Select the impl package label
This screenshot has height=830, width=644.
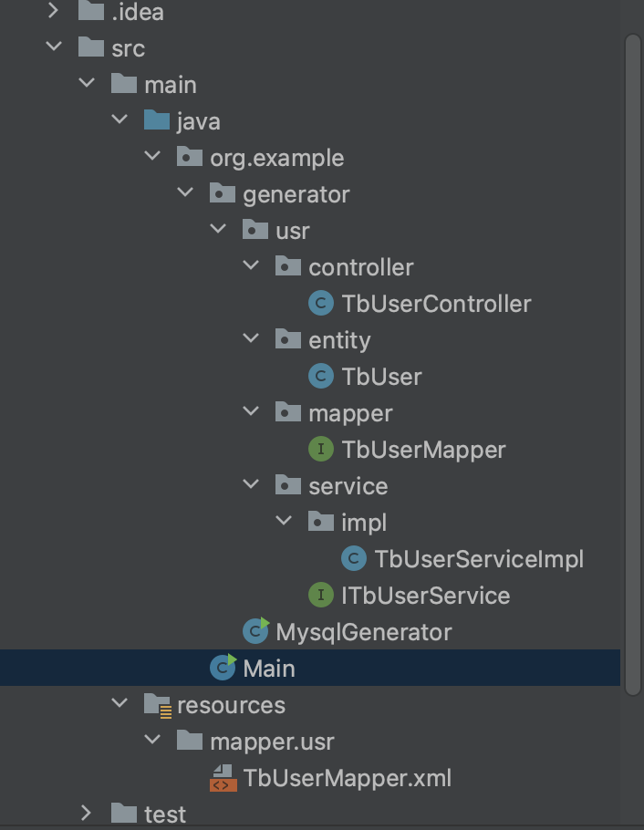tap(363, 523)
